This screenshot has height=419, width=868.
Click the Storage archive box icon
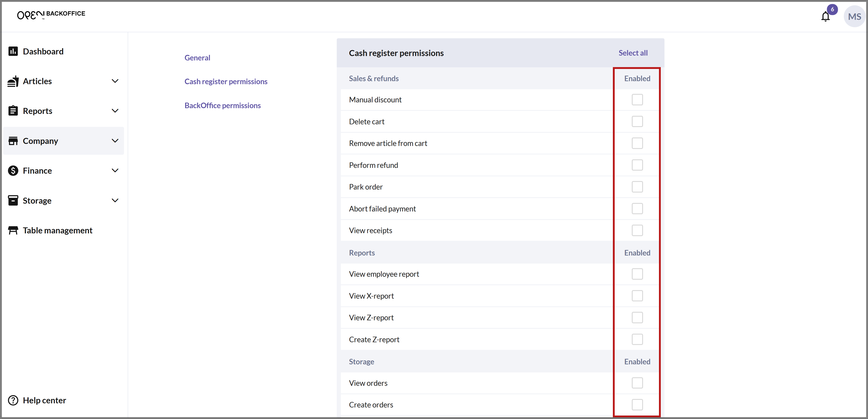pos(13,200)
